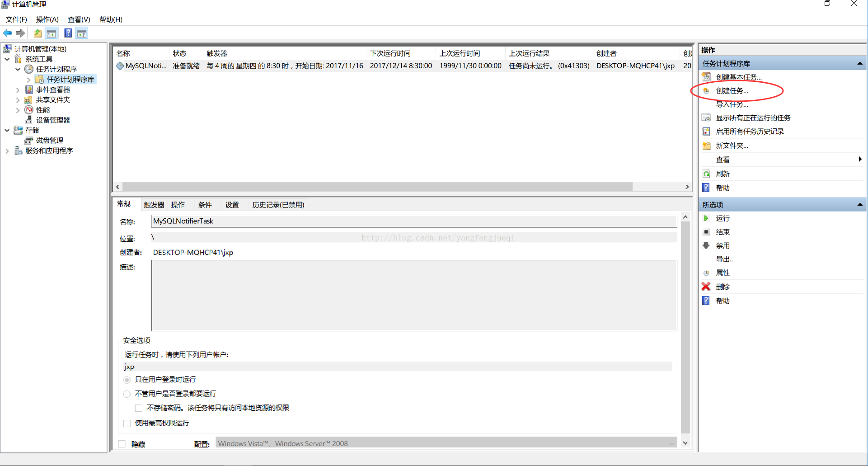This screenshot has width=868, height=466.
Task: Toggle the 不存储密码 checkbox
Action: (139, 408)
